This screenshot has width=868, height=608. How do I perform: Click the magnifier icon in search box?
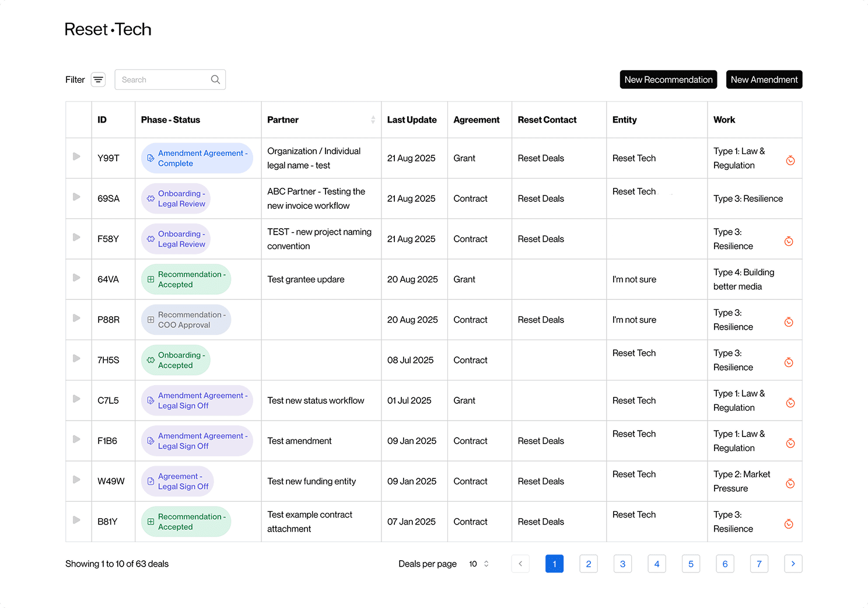(215, 80)
